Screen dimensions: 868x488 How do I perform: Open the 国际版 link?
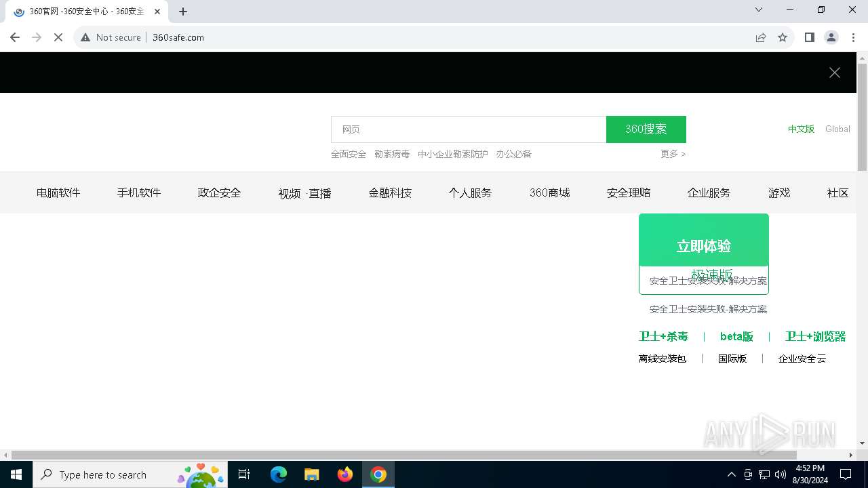[732, 359]
